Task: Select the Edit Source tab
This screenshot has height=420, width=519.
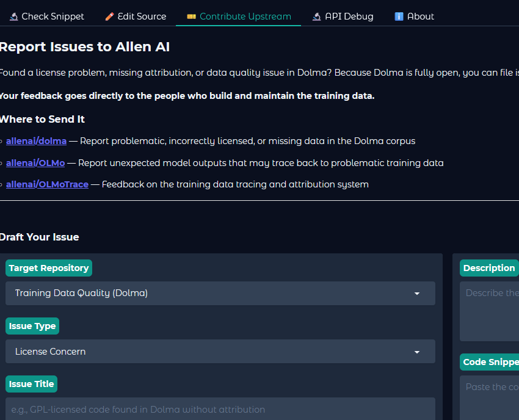Action: tap(136, 16)
